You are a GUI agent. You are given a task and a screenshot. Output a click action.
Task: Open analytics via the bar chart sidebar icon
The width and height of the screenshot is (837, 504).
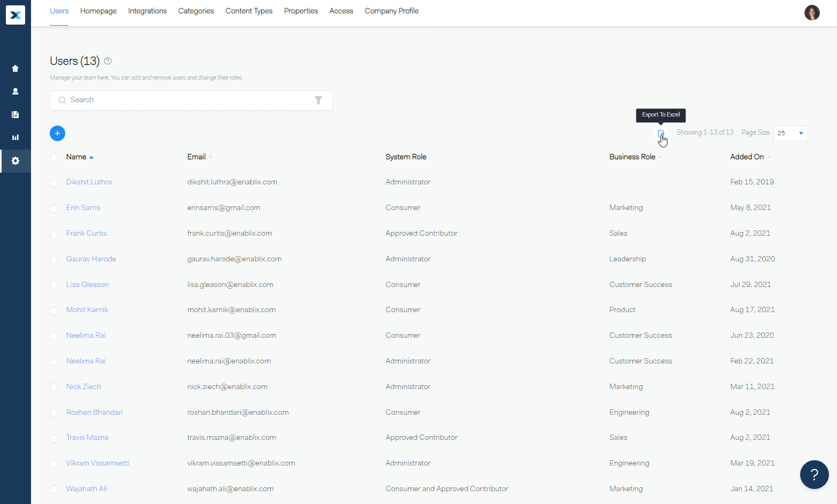click(x=15, y=137)
